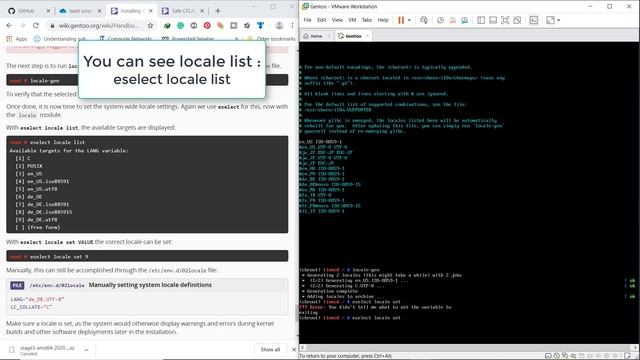
Task: Click Send Ctrl+Alt+Del toolbar icon
Action: (x=424, y=20)
